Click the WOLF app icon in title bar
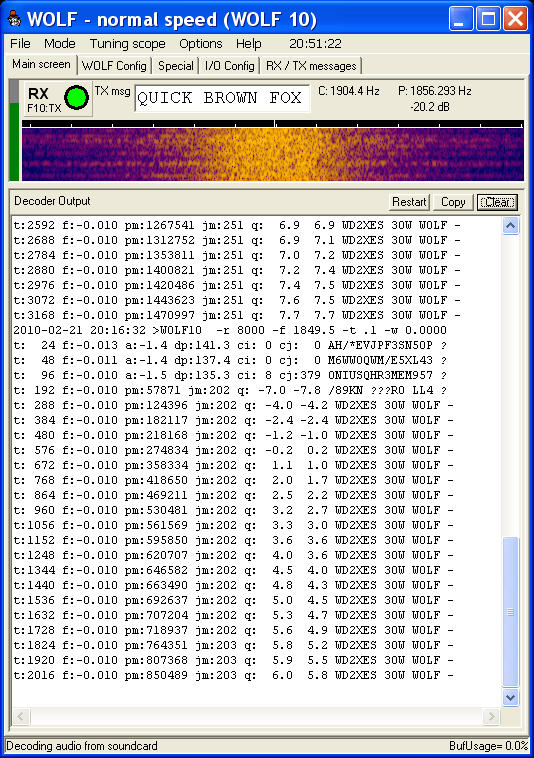Screen dimensions: 534x758 pyautogui.click(x=14, y=19)
